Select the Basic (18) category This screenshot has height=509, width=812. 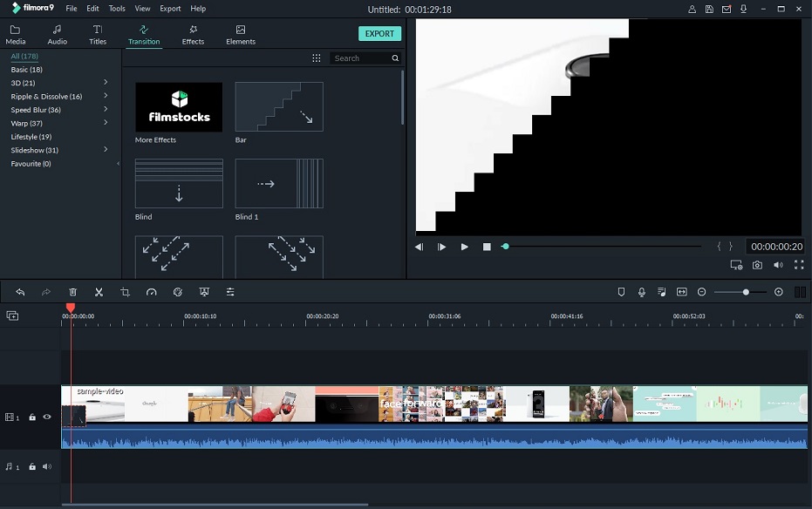click(26, 70)
